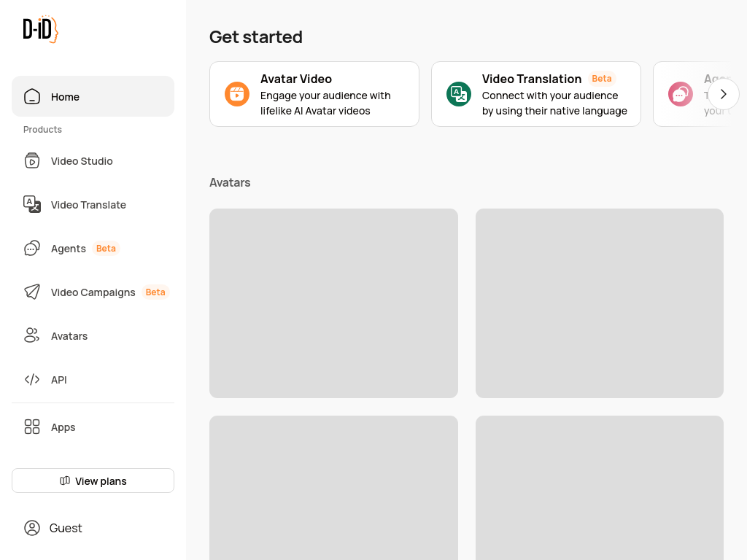Click the D-ID logo

coord(40,29)
